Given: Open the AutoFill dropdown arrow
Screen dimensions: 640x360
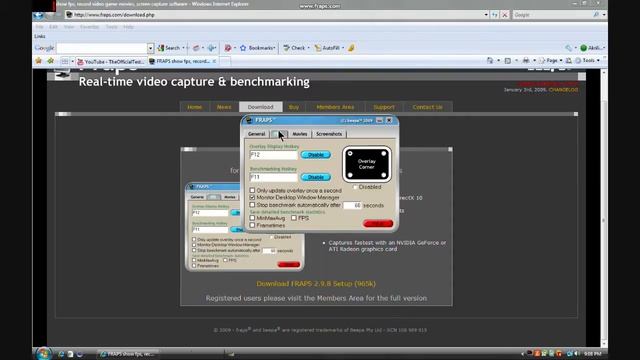Looking at the screenshot, I should click(x=343, y=48).
